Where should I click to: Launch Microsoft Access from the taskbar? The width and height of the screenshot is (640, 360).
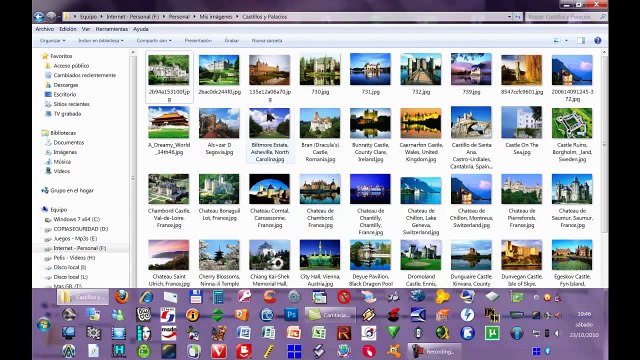[x=244, y=297]
